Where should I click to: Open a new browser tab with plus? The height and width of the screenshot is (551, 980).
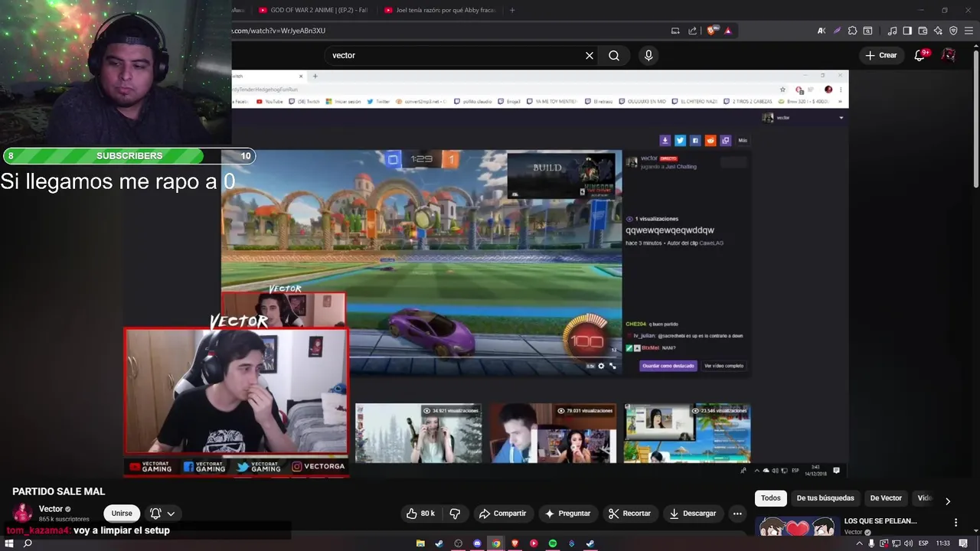point(512,10)
